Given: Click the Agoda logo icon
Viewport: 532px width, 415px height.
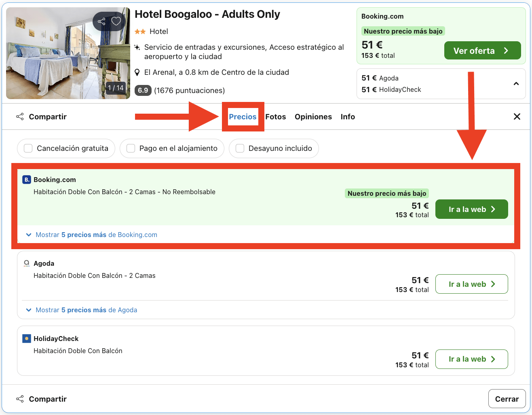Looking at the screenshot, I should click(x=27, y=263).
